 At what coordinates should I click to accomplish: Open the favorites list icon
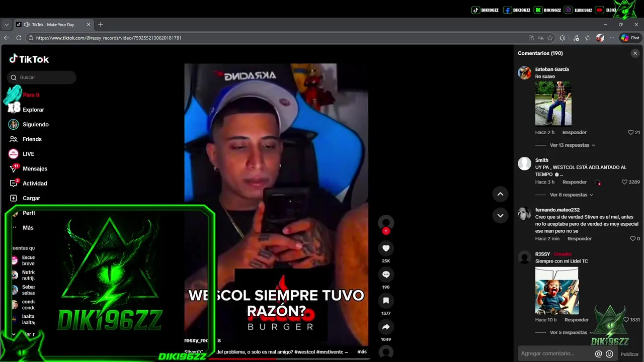tap(588, 38)
